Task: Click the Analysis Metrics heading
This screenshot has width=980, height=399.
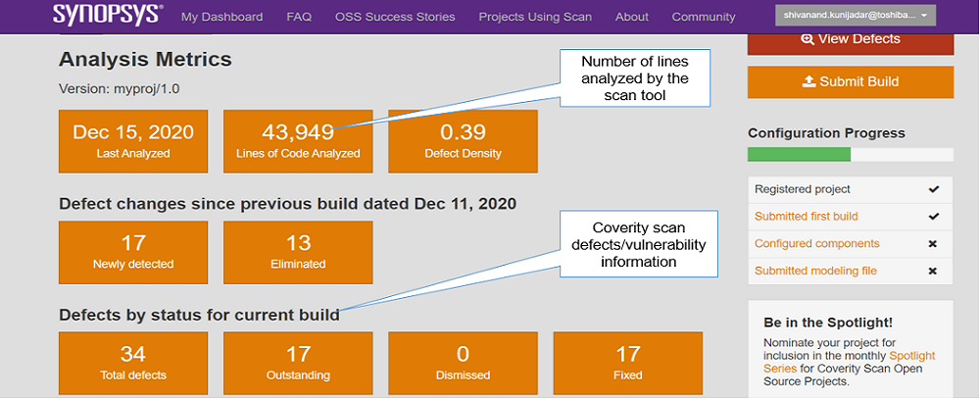Action: pos(145,60)
